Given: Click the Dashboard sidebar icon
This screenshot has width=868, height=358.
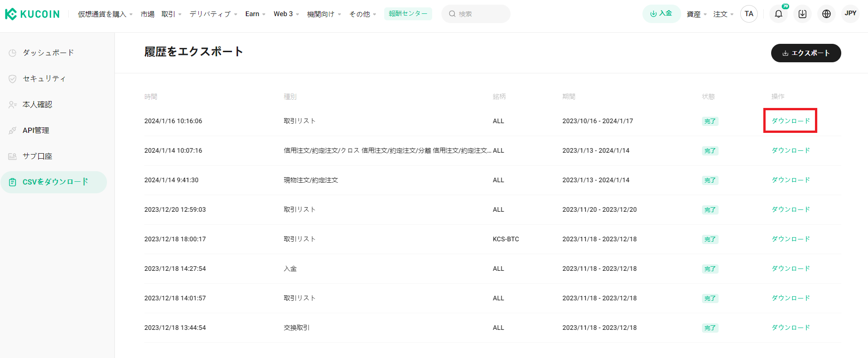Looking at the screenshot, I should (12, 53).
